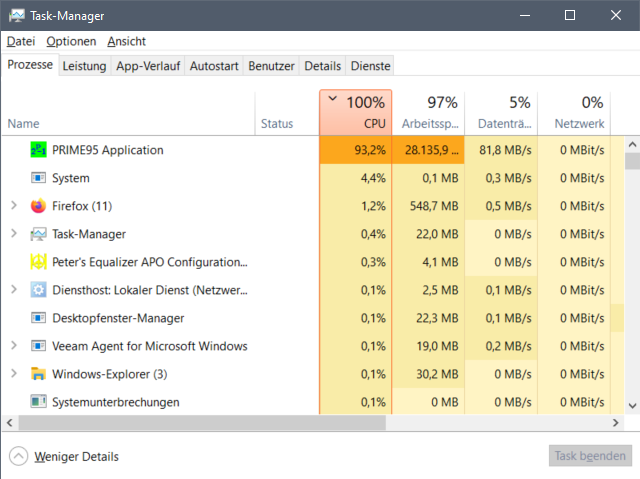Minimize the Task-Manager window

525,16
